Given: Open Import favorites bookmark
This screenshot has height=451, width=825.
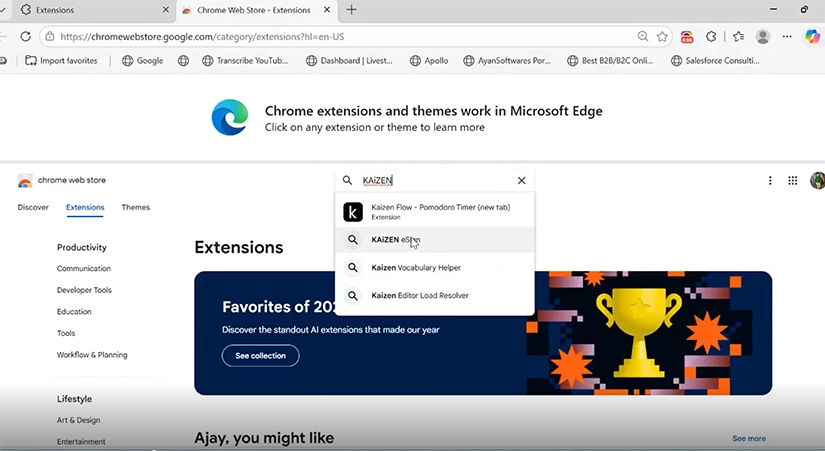Looking at the screenshot, I should point(62,61).
